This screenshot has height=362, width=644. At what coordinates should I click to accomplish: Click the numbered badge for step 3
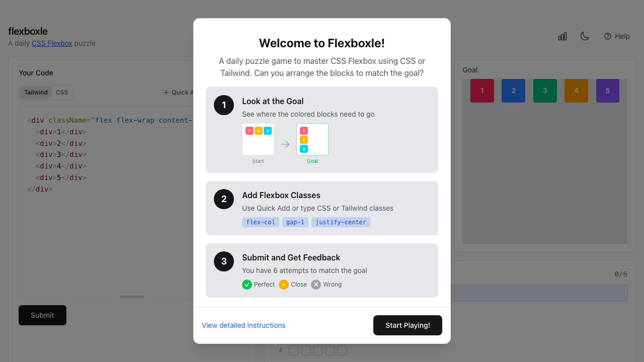coord(224,261)
